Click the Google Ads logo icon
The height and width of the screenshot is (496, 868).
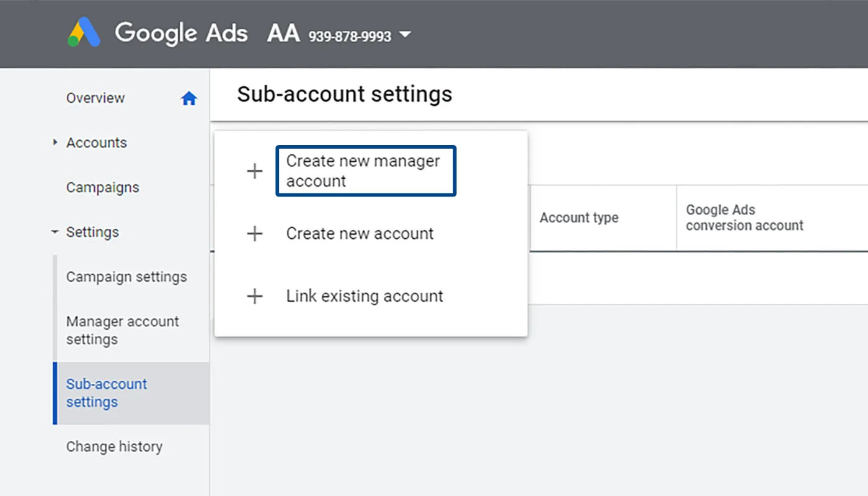(84, 33)
